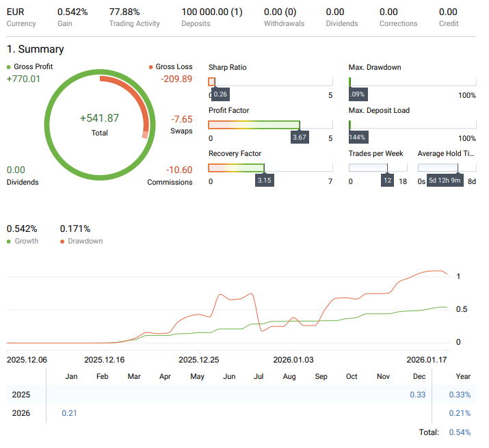Click the 2025 yearly total 0.33%
Image resolution: width=489 pixels, height=448 pixels.
point(460,395)
